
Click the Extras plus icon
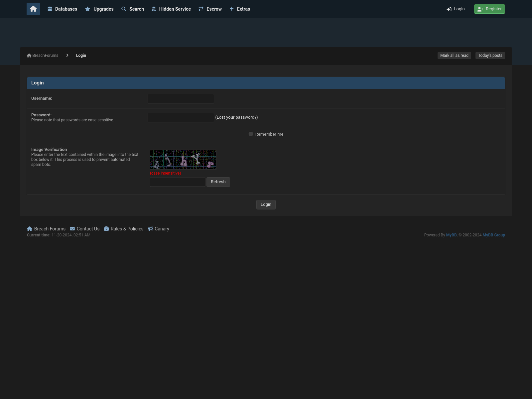click(x=232, y=9)
